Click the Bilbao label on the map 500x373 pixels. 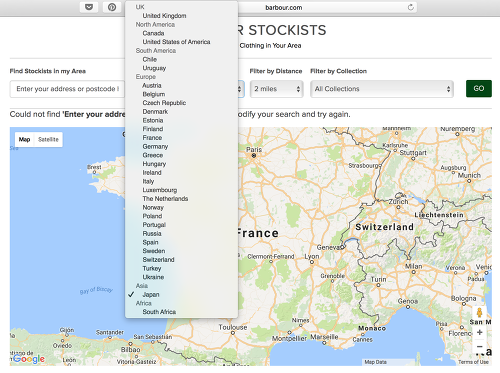tap(130, 349)
